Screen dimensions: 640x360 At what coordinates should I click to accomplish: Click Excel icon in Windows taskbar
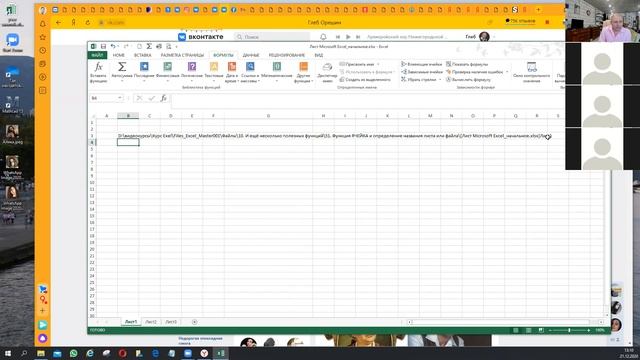tap(220, 353)
